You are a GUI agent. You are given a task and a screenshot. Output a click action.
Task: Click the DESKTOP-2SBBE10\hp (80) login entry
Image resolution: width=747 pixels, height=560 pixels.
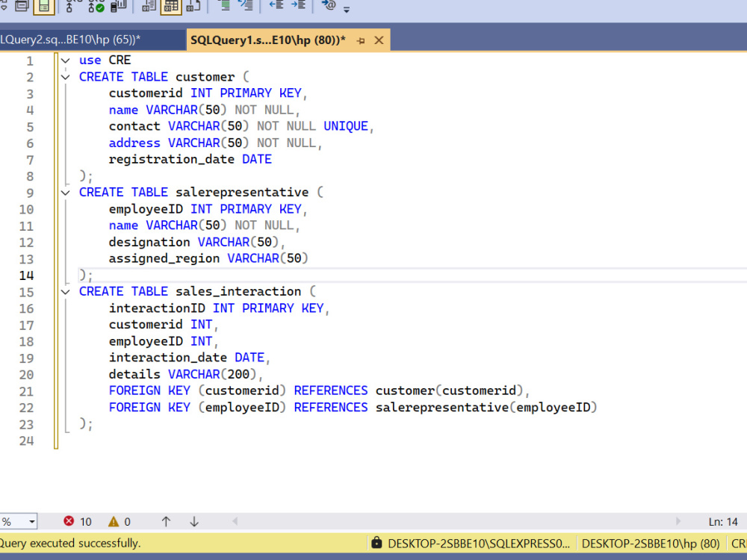[651, 544]
